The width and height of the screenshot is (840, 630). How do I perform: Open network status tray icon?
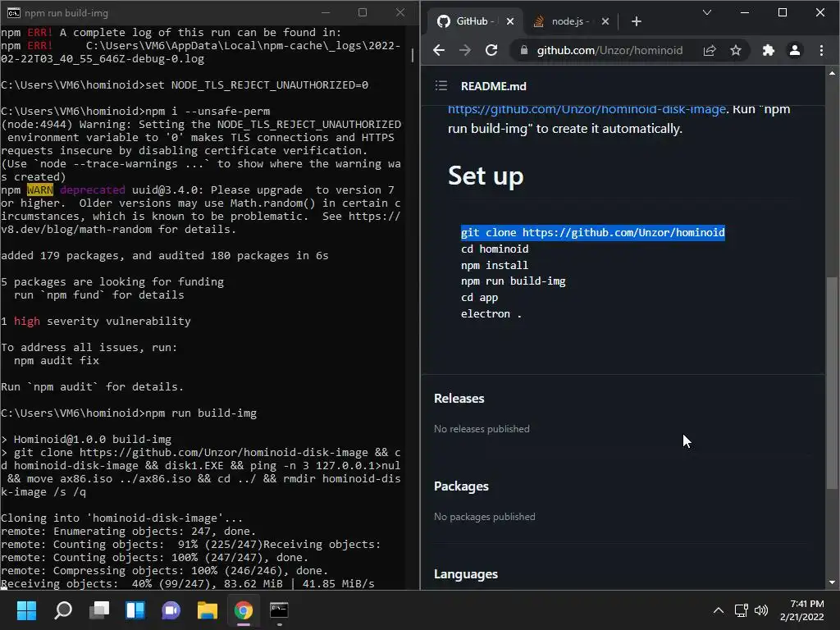[742, 610]
